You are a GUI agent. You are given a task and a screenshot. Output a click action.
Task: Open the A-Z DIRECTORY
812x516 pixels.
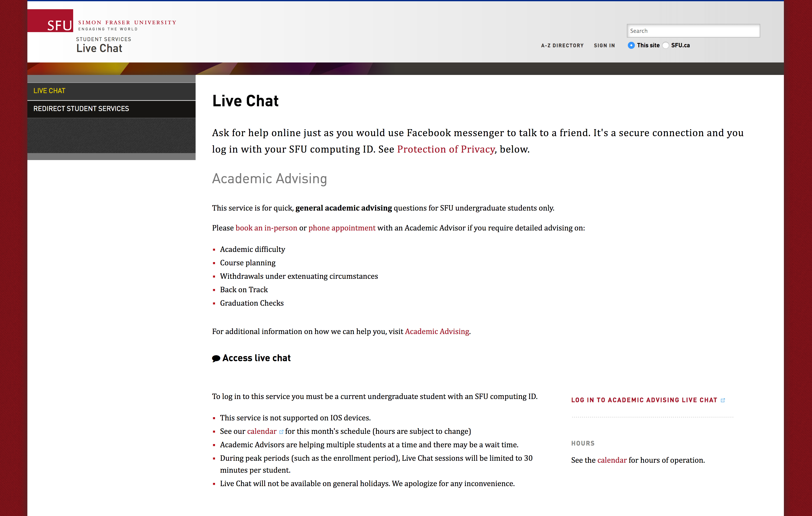[x=562, y=45]
